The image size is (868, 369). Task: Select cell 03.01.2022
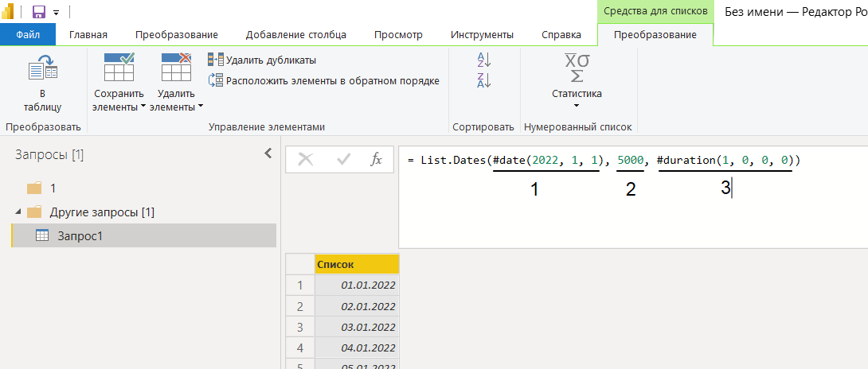pyautogui.click(x=357, y=328)
